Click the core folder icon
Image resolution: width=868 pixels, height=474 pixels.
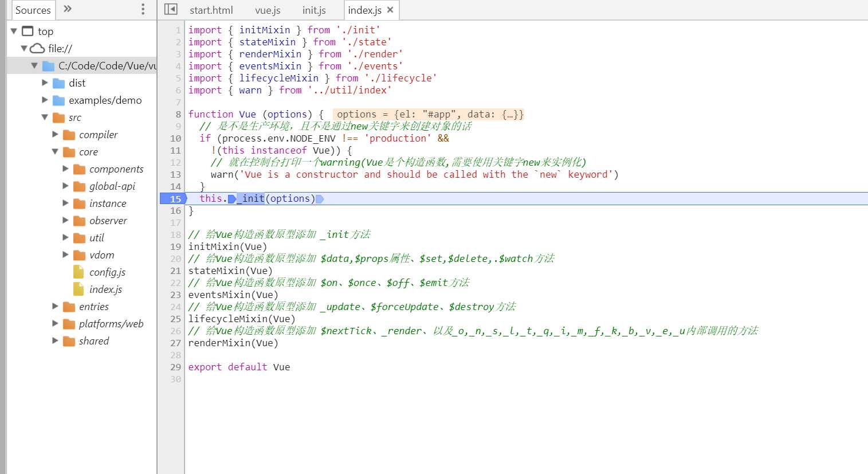(x=69, y=152)
